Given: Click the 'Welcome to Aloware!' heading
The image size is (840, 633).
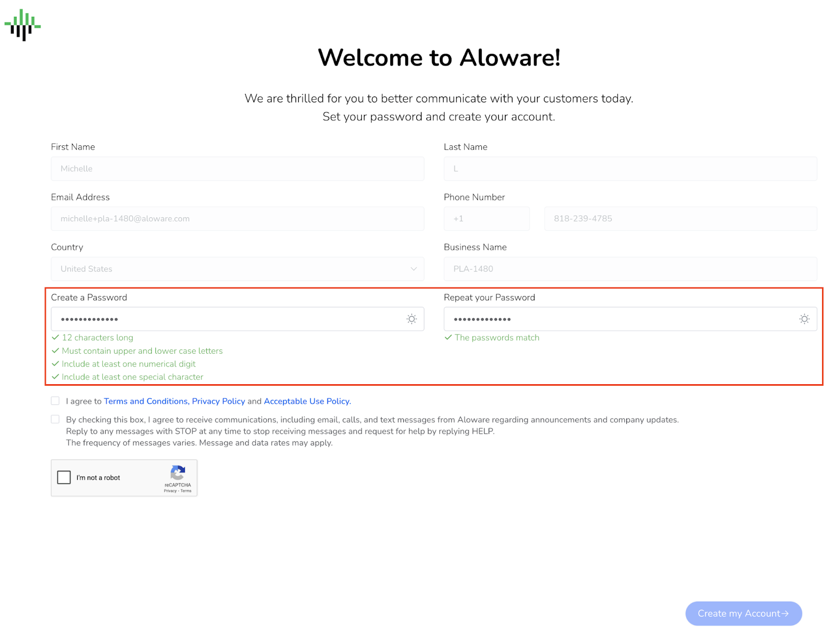Looking at the screenshot, I should (439, 58).
